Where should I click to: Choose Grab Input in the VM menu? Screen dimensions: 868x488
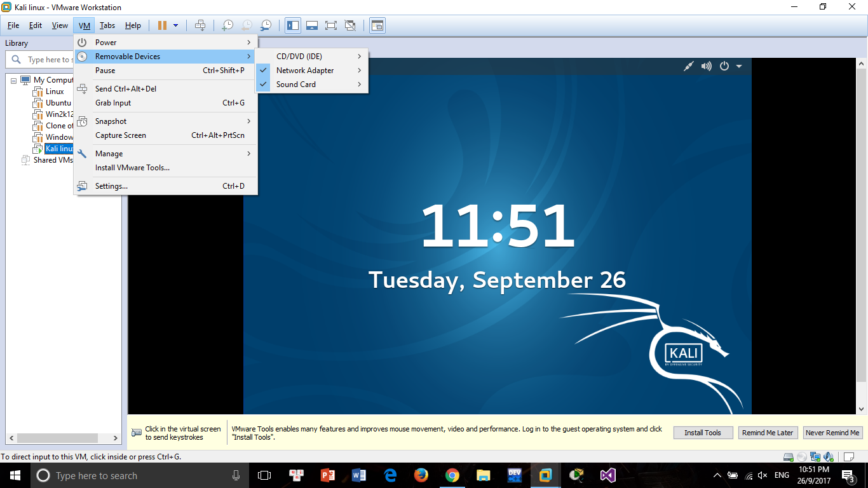point(166,103)
